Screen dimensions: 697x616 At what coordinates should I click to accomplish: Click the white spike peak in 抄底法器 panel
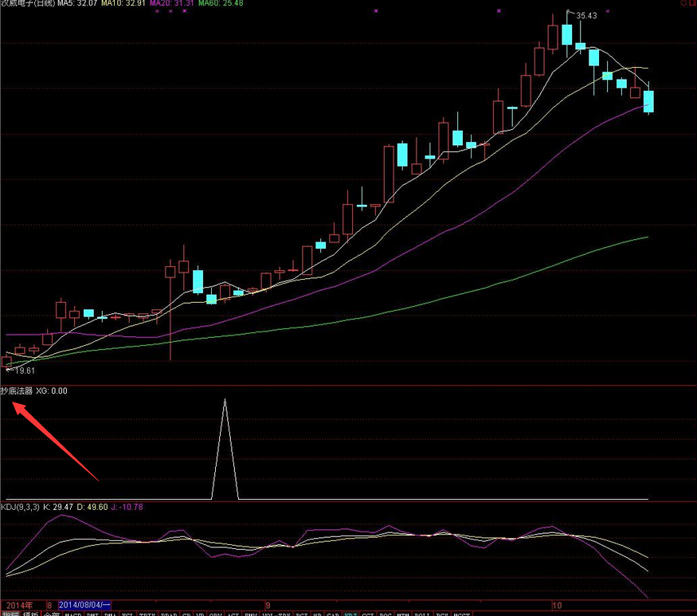click(x=225, y=400)
